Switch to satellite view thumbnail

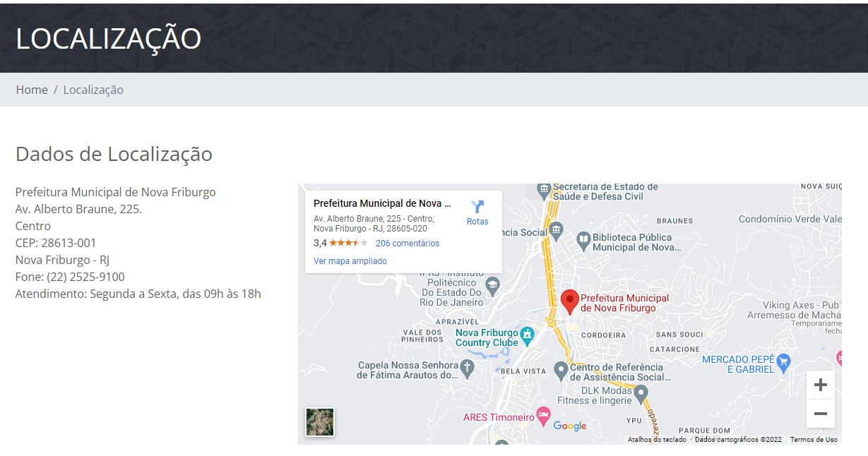[320, 422]
